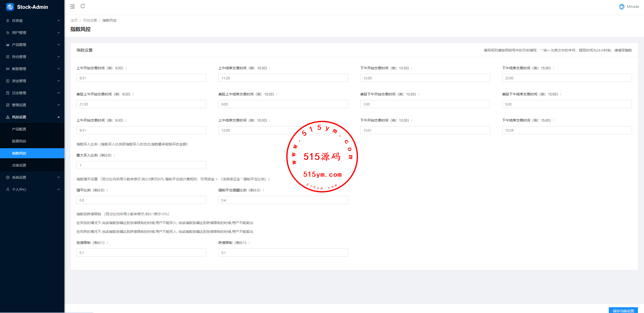Click the 保存当前设置 save button
This screenshot has width=644, height=313.
tap(623, 310)
